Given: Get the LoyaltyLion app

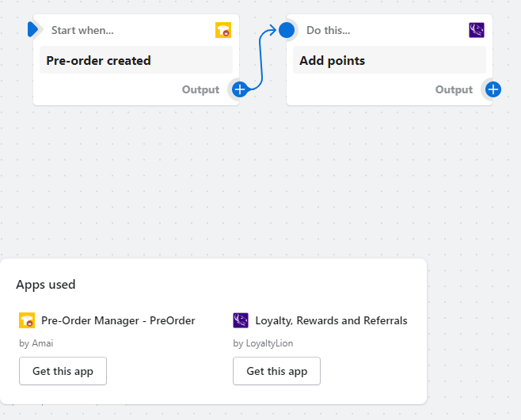Looking at the screenshot, I should click(x=276, y=371).
